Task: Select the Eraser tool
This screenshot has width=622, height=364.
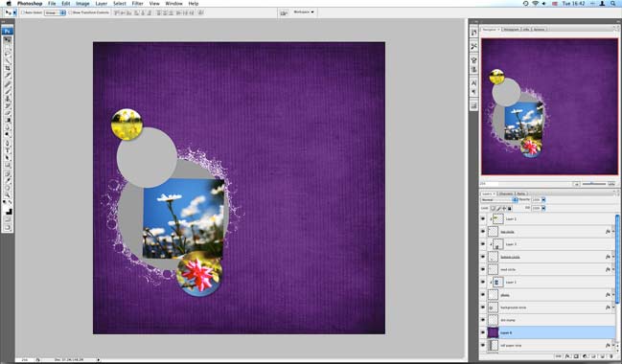Action: click(x=8, y=113)
